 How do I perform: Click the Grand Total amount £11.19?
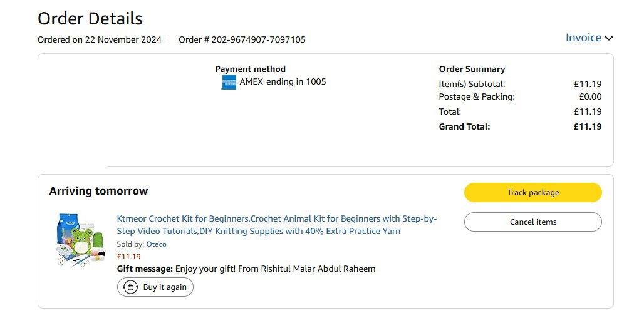[x=587, y=126]
